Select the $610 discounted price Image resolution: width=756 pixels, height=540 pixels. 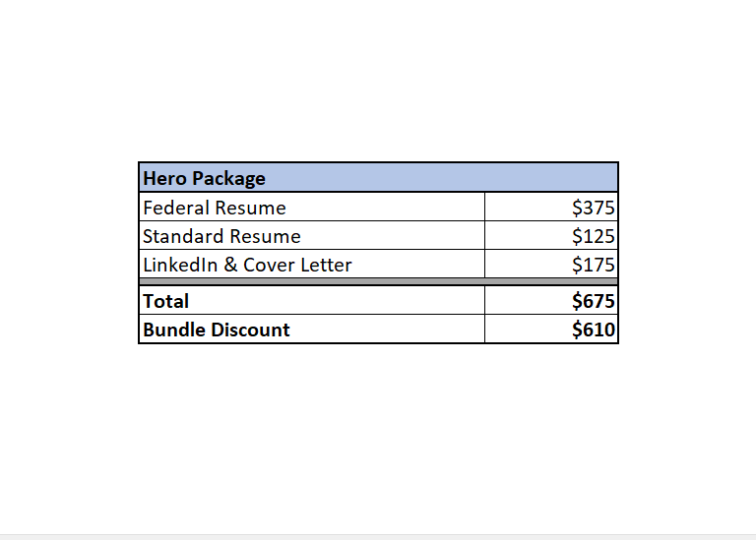pyautogui.click(x=593, y=330)
